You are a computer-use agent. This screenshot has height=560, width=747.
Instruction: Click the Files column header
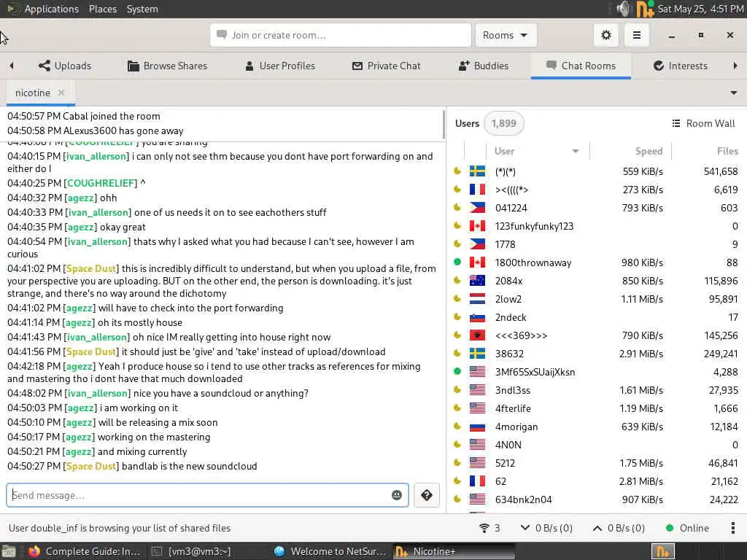pyautogui.click(x=727, y=152)
